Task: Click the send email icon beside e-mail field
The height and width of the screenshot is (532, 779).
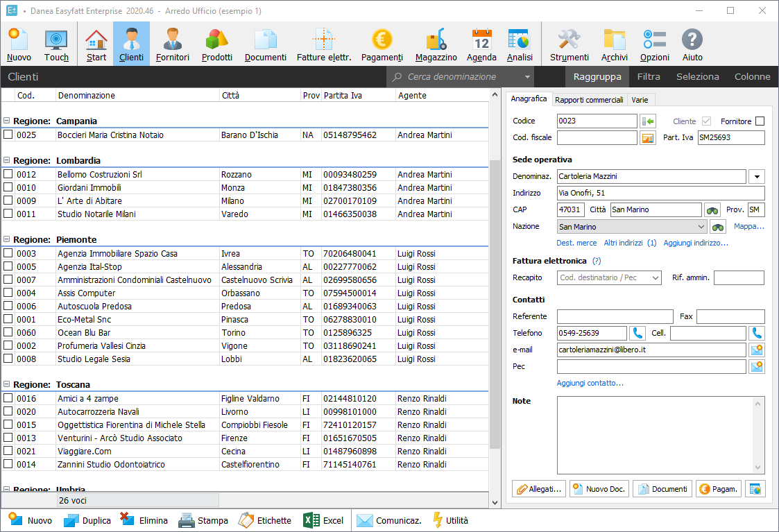Action: click(757, 350)
